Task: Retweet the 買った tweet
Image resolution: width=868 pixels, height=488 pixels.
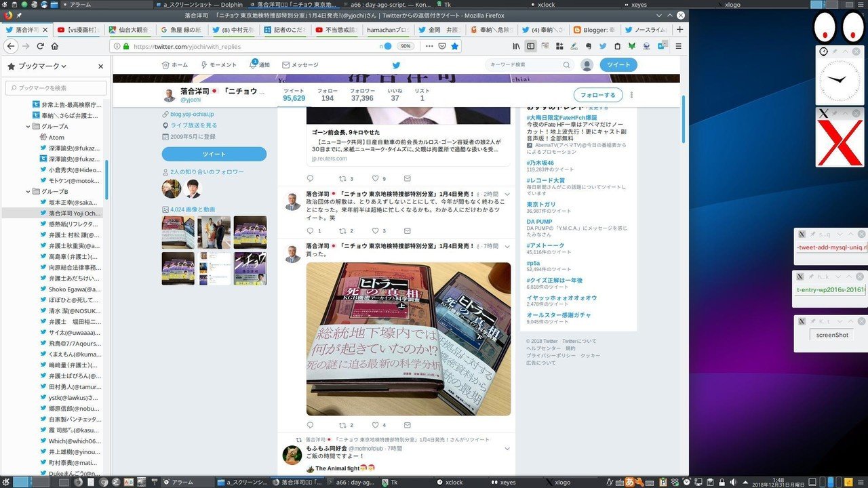Action: click(x=342, y=425)
